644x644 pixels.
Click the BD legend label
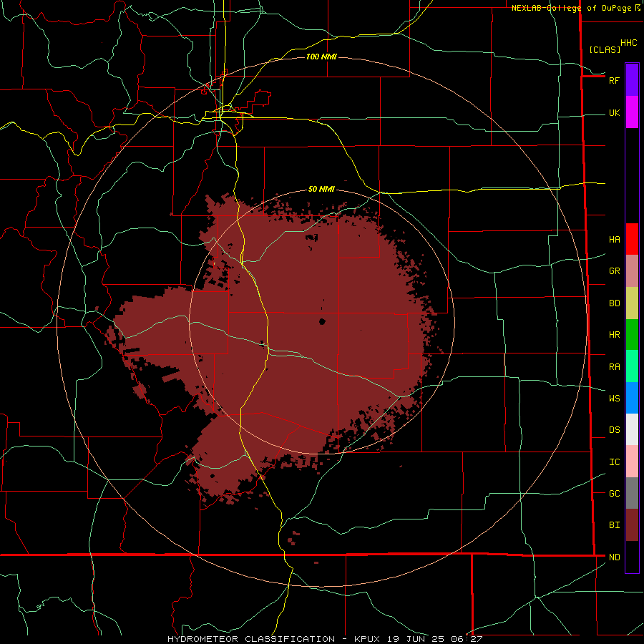[x=614, y=303]
